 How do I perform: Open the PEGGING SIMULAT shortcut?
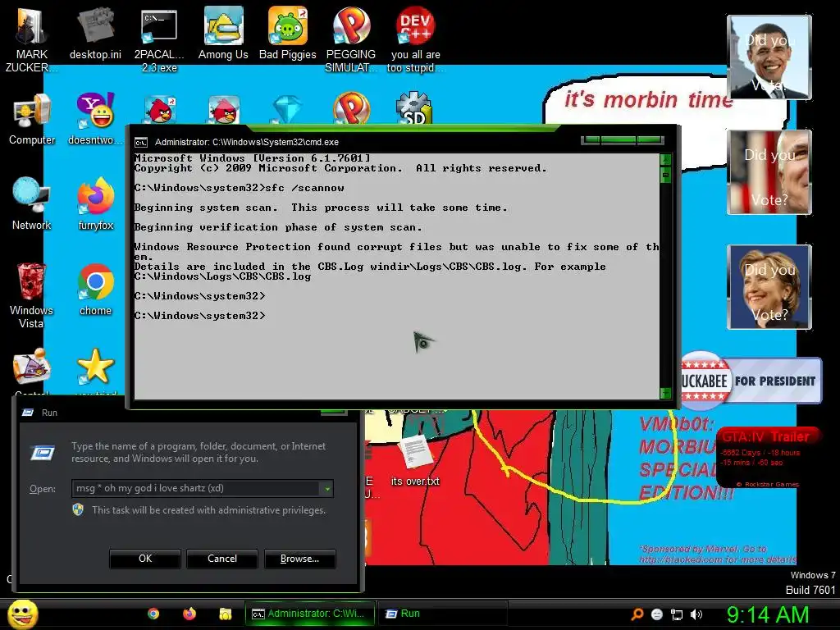[351, 39]
